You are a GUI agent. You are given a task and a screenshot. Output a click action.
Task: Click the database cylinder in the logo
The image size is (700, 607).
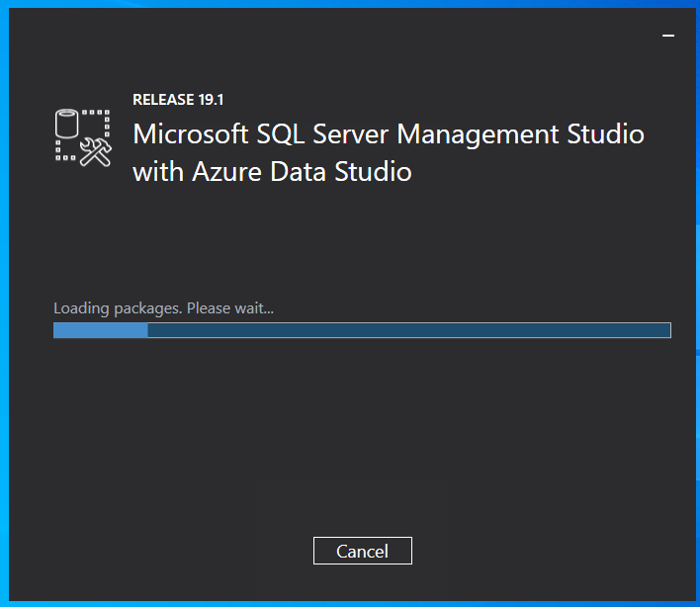pyautogui.click(x=66, y=124)
